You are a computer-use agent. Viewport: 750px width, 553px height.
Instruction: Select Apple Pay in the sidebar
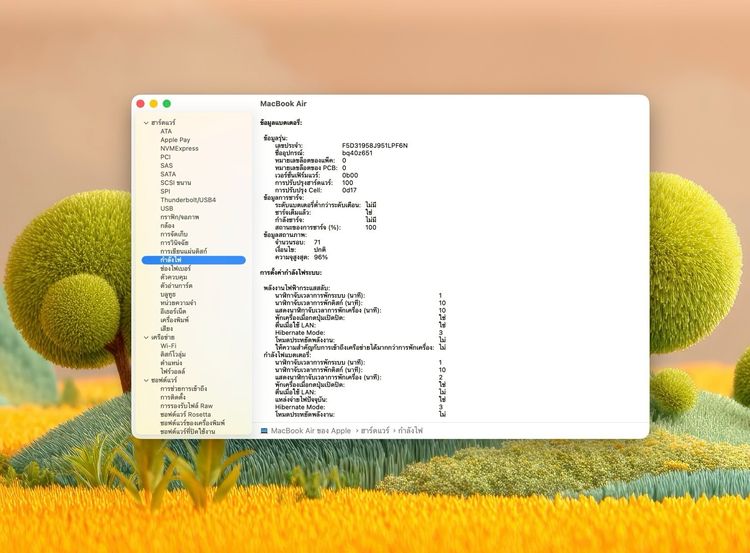[175, 140]
